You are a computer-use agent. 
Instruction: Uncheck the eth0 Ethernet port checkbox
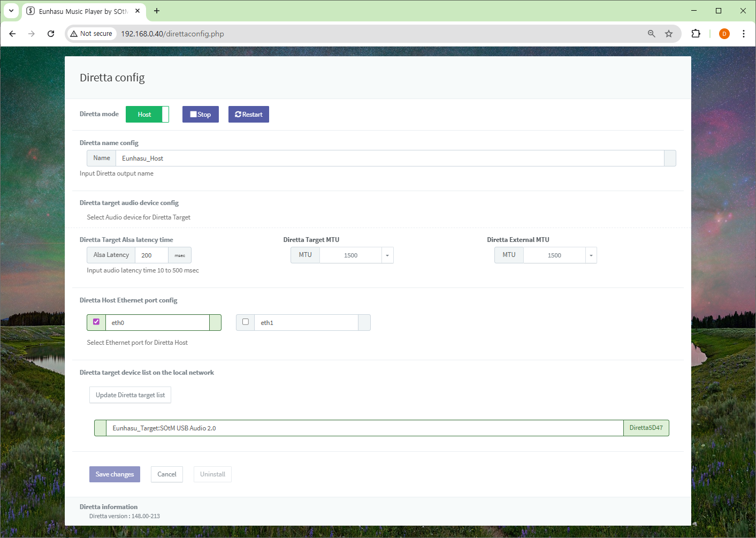pos(96,322)
